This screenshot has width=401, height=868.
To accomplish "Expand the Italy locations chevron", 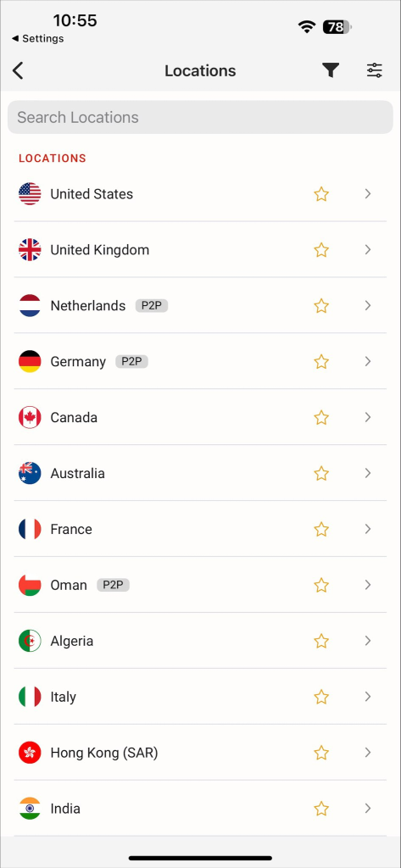I will click(368, 697).
